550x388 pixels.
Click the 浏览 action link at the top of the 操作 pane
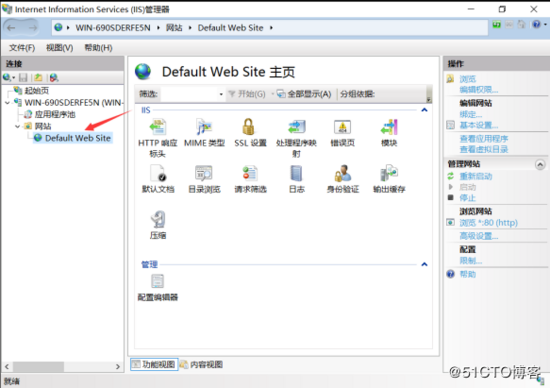pos(468,79)
